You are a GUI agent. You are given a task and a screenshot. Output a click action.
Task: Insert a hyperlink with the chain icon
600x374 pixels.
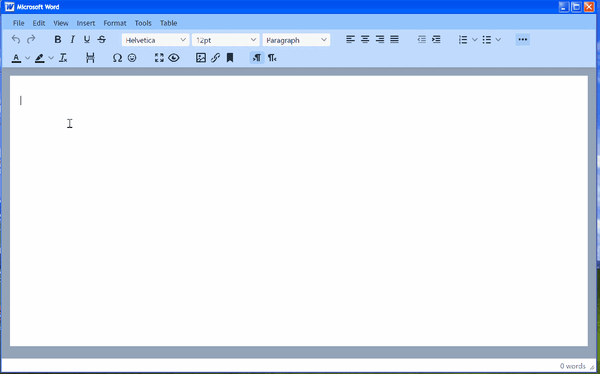point(215,58)
